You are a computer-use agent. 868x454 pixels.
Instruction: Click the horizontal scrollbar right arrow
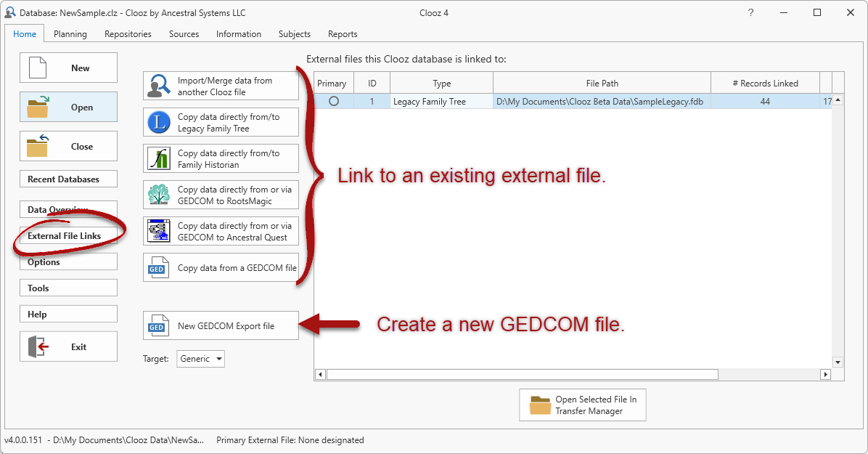pos(826,374)
